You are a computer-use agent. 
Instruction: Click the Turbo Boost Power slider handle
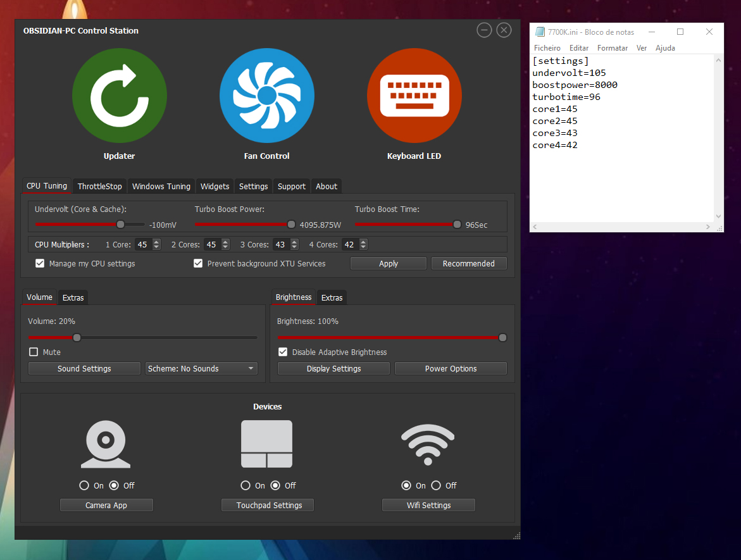(291, 225)
